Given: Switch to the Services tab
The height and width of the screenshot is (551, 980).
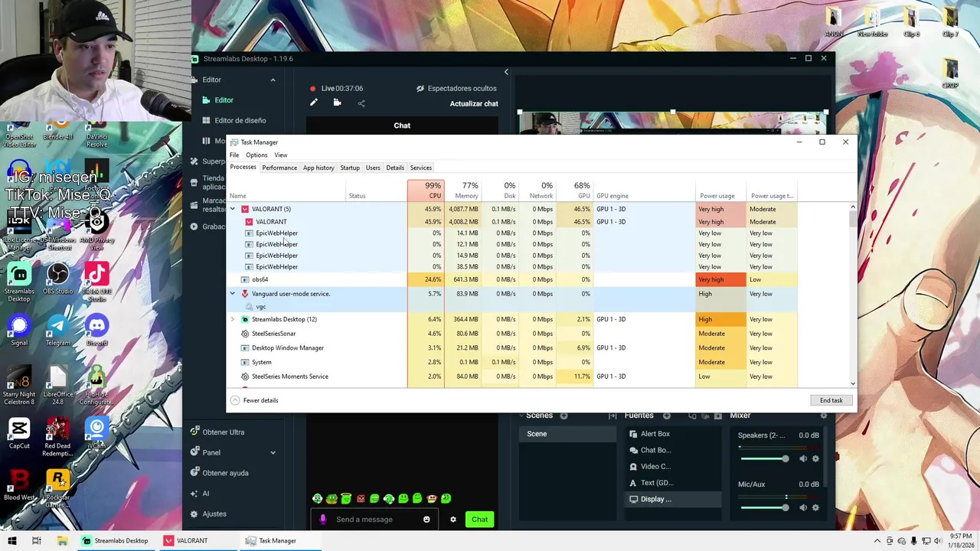Looking at the screenshot, I should (x=421, y=168).
